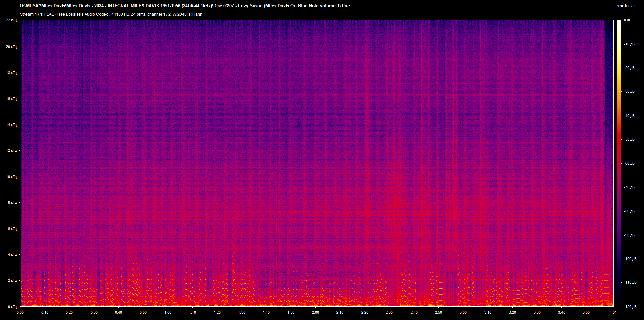Click the 4:01 end time label
The image size is (644, 320).
tap(613, 312)
